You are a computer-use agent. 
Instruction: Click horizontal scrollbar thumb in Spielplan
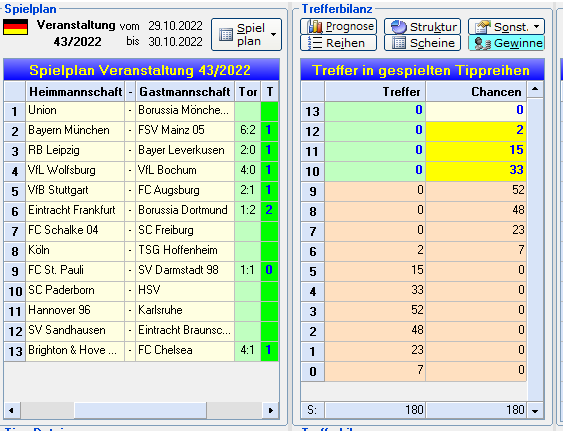point(140,410)
